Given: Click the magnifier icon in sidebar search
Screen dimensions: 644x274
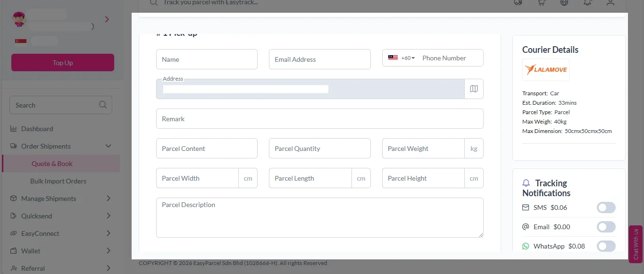Looking at the screenshot, I should coord(103,105).
